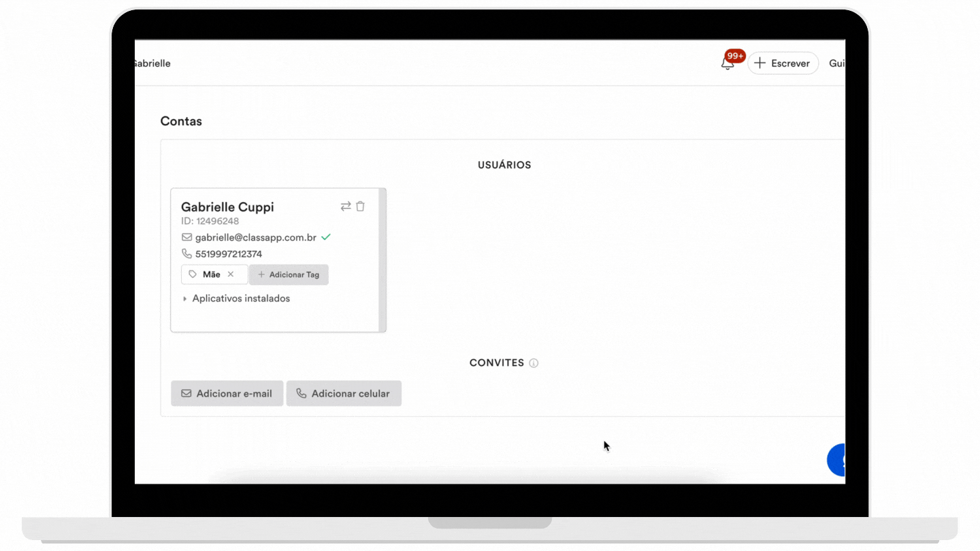Screen dimensions: 980x551
Task: Click the Gabrielle breadcrumb in header
Action: tap(152, 63)
